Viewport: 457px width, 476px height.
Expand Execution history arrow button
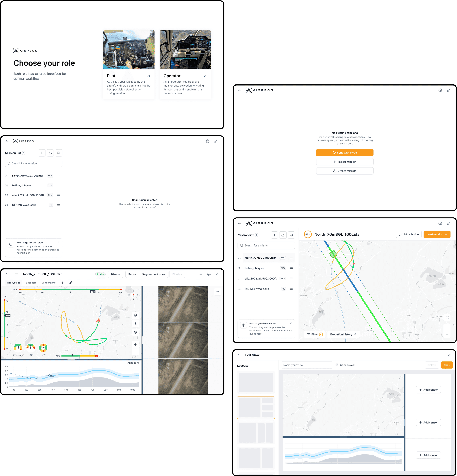click(x=343, y=334)
